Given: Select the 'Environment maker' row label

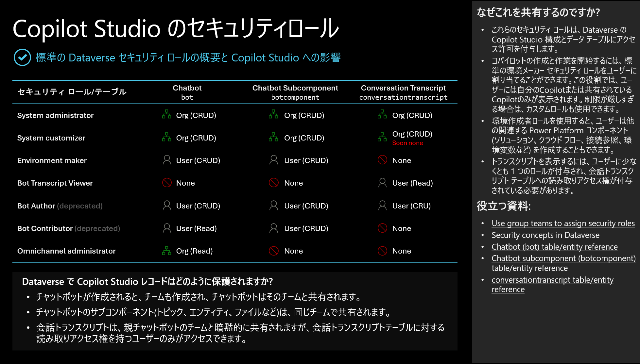Looking at the screenshot, I should click(x=52, y=160).
